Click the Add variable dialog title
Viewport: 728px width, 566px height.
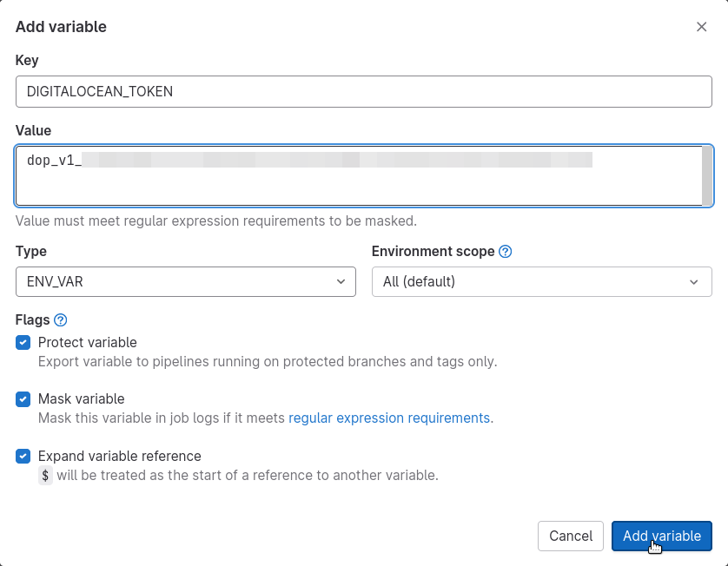[61, 27]
